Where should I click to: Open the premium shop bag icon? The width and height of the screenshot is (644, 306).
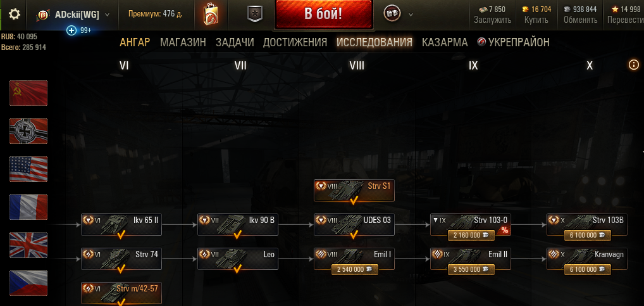click(x=211, y=15)
